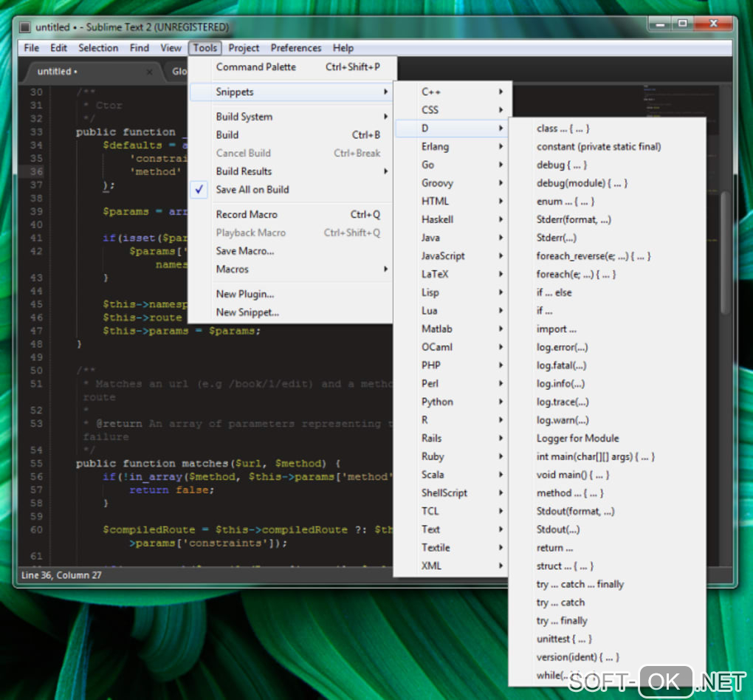Insert void main() { ... } snippet
Screen dimensions: 753x700
pyautogui.click(x=608, y=475)
